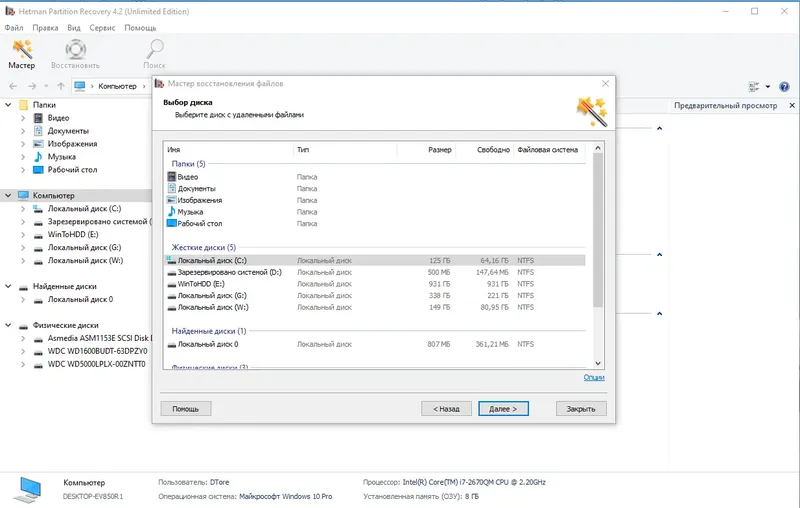The height and width of the screenshot is (508, 800).
Task: Click the Закрыть button in wizard
Action: click(581, 409)
